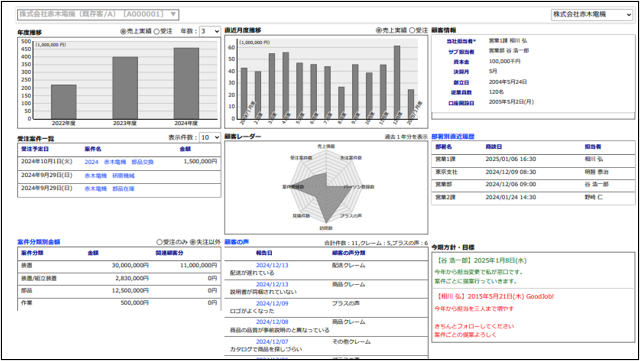The image size is (640, 361).
Task: Open the 年数 dropdown showing 3
Action: (210, 31)
